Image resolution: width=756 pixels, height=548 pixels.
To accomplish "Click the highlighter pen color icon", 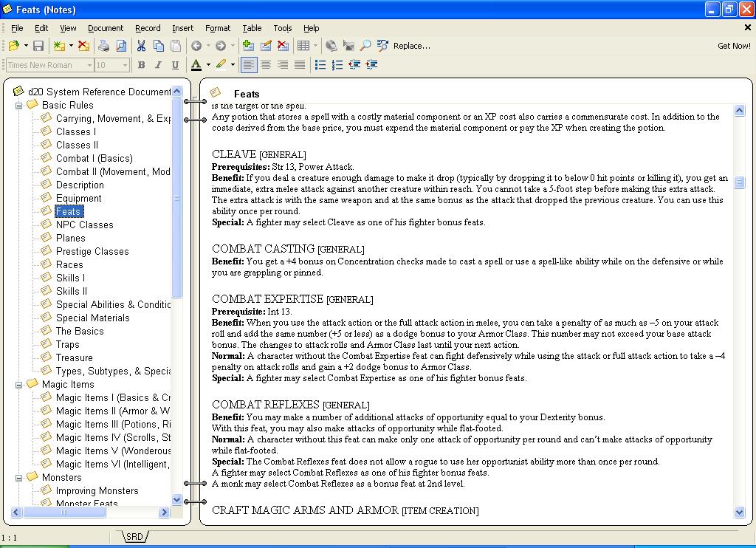I will click(x=221, y=65).
